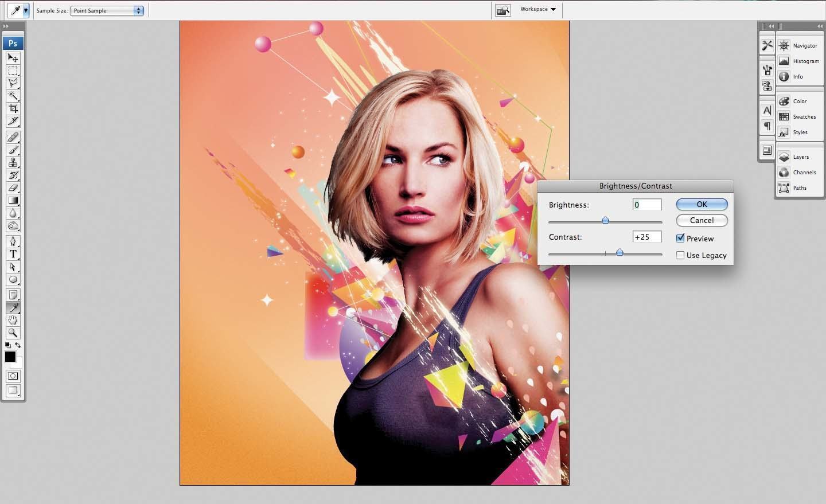Click the Contrast slider handle

[x=619, y=252]
